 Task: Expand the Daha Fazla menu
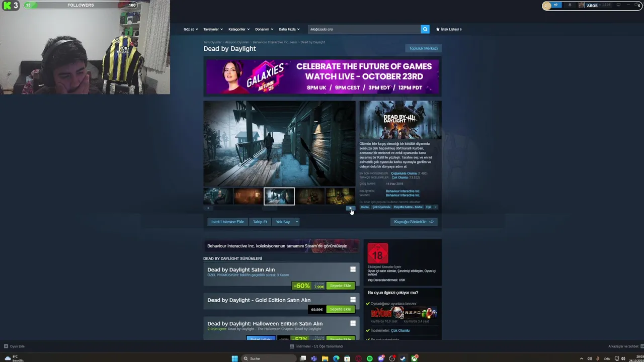point(289,29)
